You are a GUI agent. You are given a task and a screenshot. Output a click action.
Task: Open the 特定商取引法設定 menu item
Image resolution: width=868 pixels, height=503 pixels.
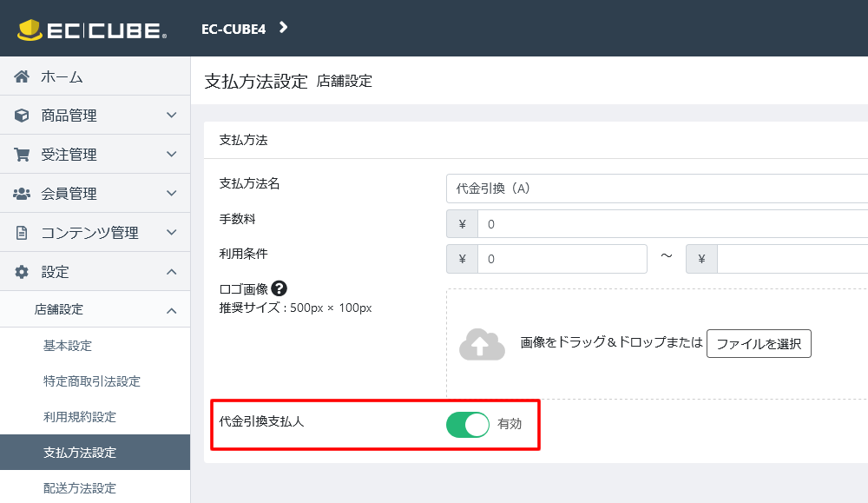click(x=91, y=381)
